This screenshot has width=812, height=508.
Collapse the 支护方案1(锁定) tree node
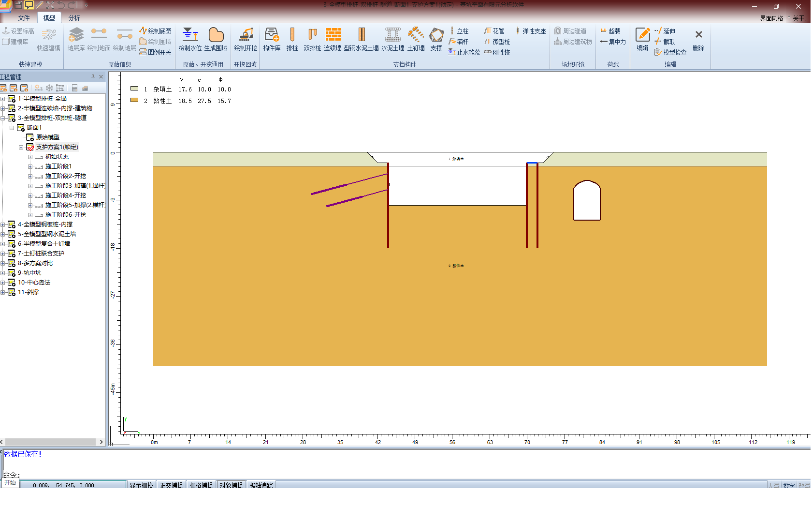coord(21,147)
